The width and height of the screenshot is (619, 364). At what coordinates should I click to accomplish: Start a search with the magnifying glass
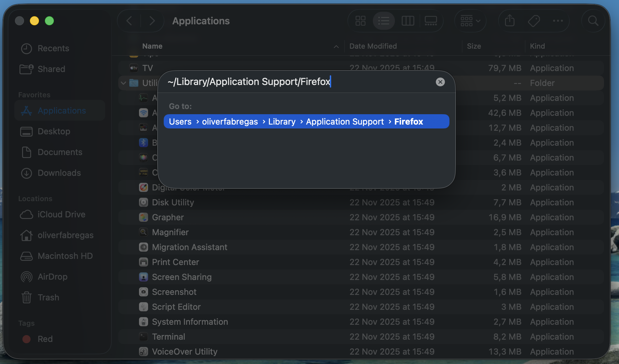[593, 20]
